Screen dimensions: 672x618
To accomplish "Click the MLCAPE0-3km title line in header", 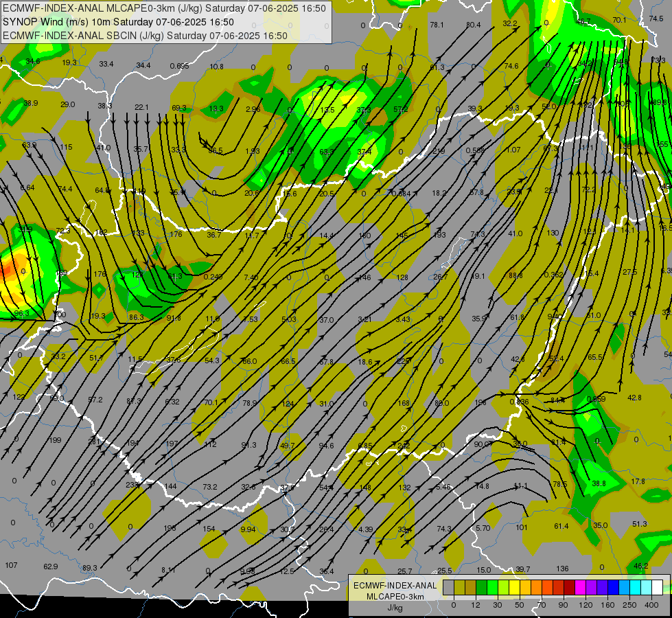I will click(x=164, y=8).
